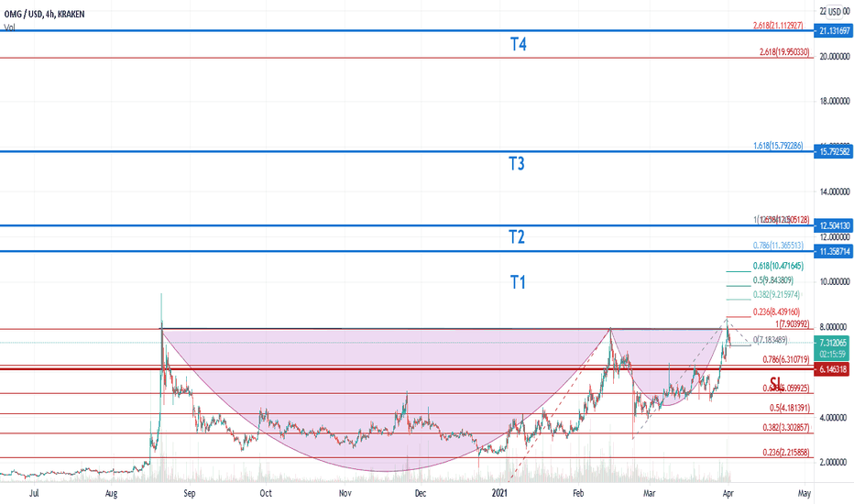The width and height of the screenshot is (854, 504).
Task: Click the 0.618(10.471645) Fibonacci label
Action: tap(778, 266)
